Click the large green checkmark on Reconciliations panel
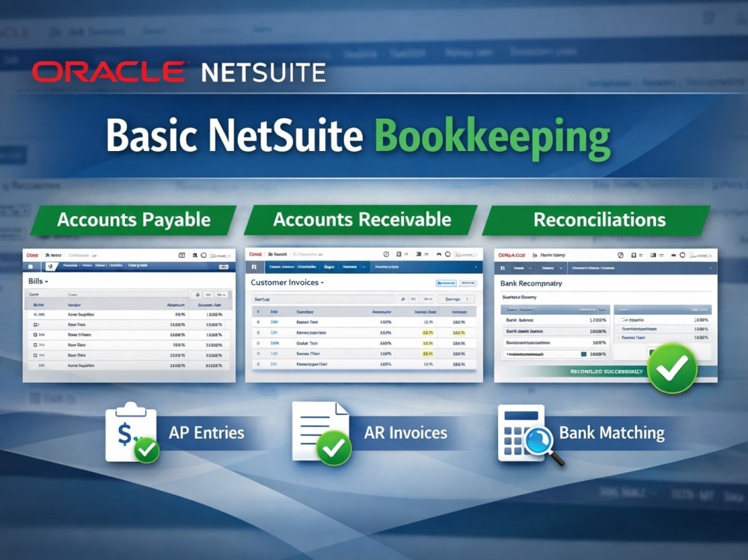The image size is (748, 560). point(672,369)
